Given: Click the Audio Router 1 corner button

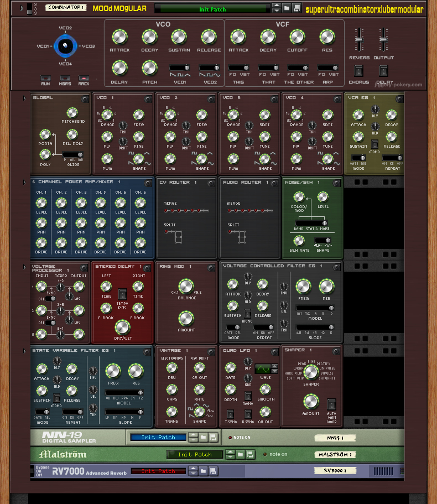Looking at the screenshot, I should [x=274, y=183].
